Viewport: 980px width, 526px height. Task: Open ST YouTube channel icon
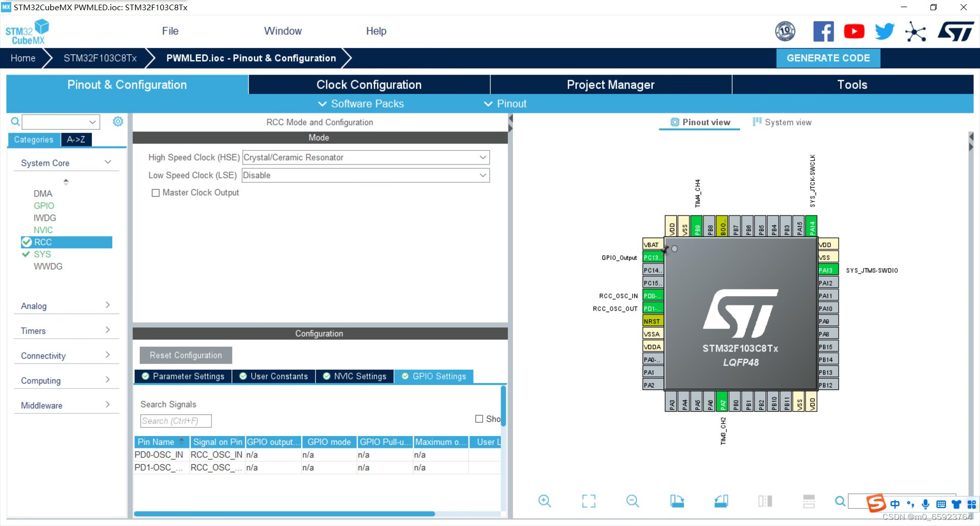(854, 32)
